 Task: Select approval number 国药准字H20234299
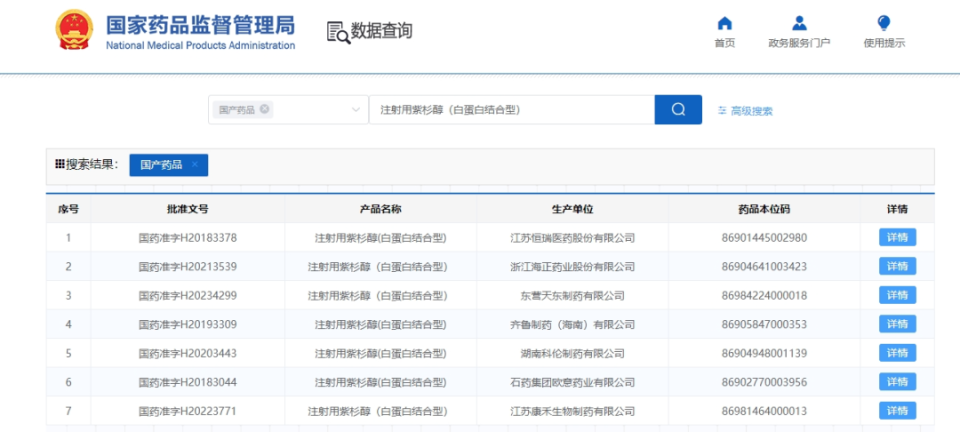click(x=187, y=295)
